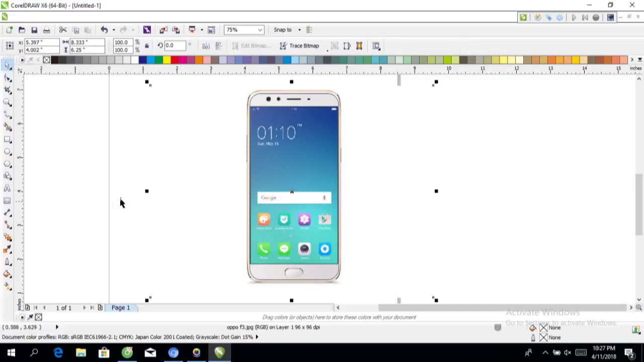Screen dimensions: 644x362
Task: Toggle Mirror vertically button
Action: (218, 46)
